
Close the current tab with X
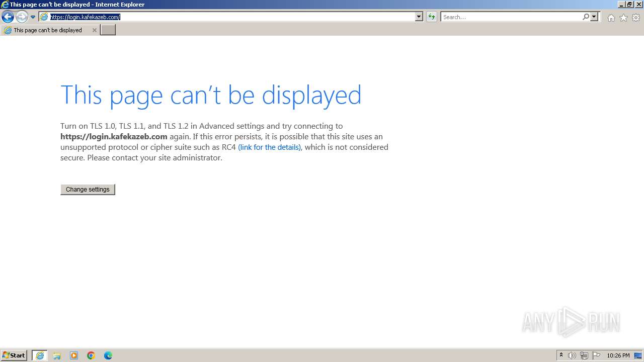[x=94, y=30]
